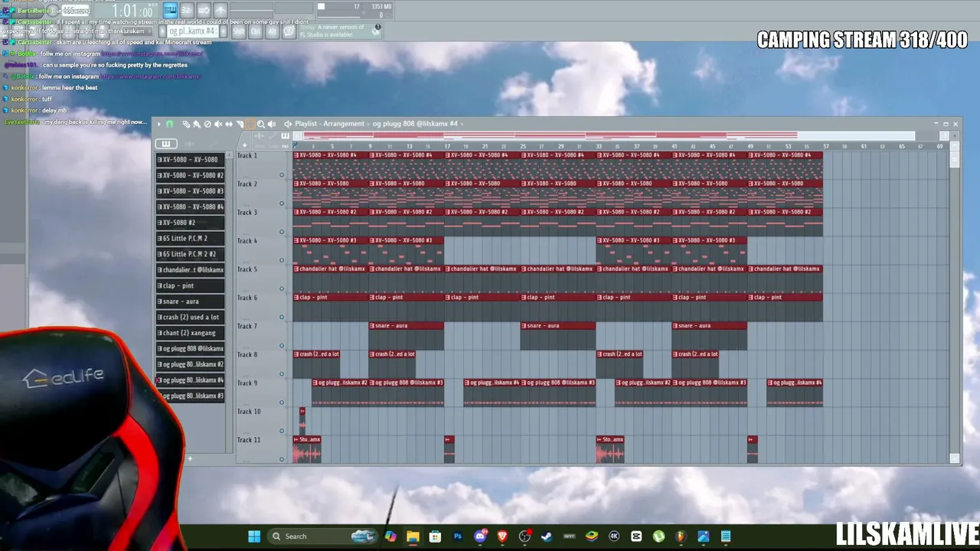Mute Track 1 with its mute dot
Viewport: 980px width, 551px height.
(x=282, y=175)
